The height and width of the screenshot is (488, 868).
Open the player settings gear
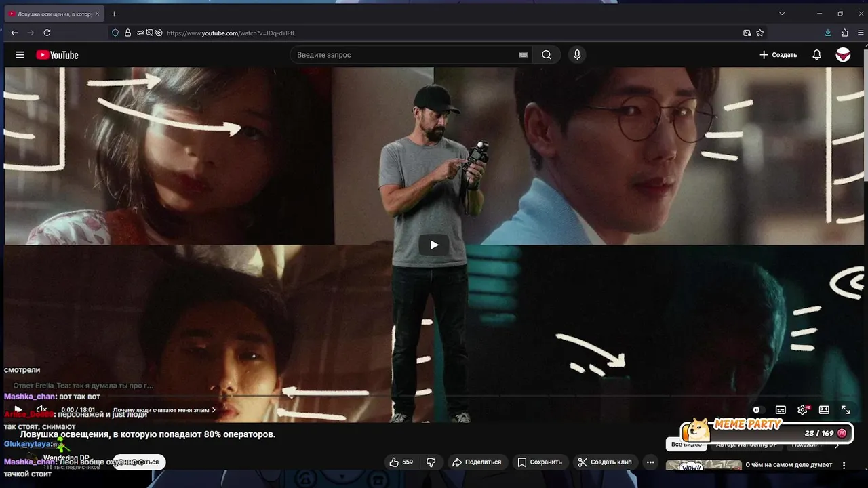(803, 410)
